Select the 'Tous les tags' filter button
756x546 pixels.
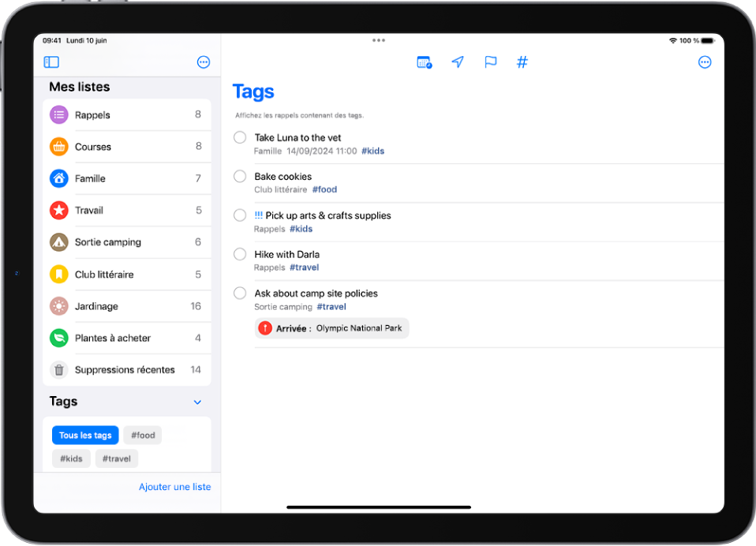[84, 435]
